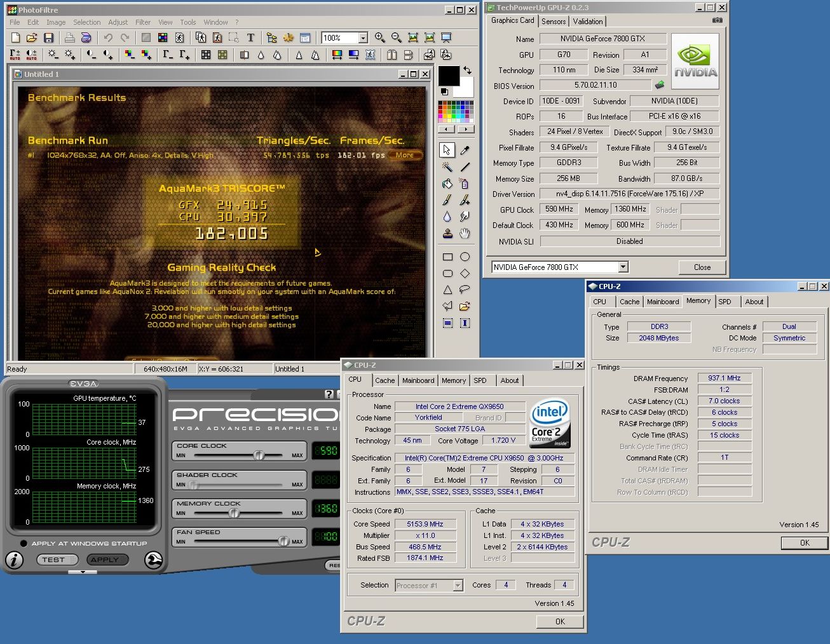The height and width of the screenshot is (644, 830).
Task: Open the zoom percentage 100% dropdown
Action: click(363, 38)
